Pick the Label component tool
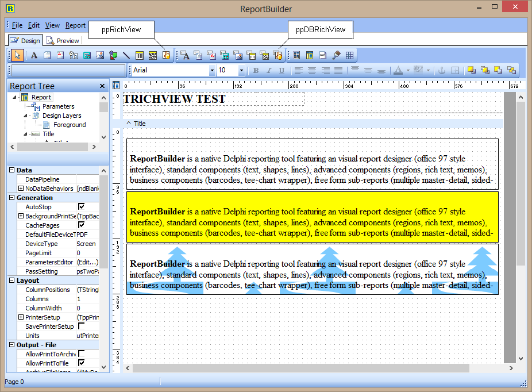 (34, 55)
